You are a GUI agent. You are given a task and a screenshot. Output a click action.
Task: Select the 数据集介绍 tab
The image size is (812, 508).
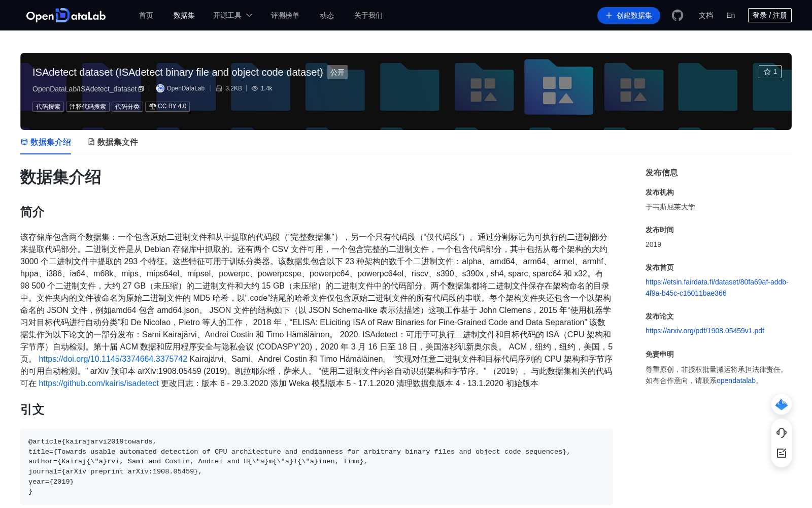click(x=46, y=142)
